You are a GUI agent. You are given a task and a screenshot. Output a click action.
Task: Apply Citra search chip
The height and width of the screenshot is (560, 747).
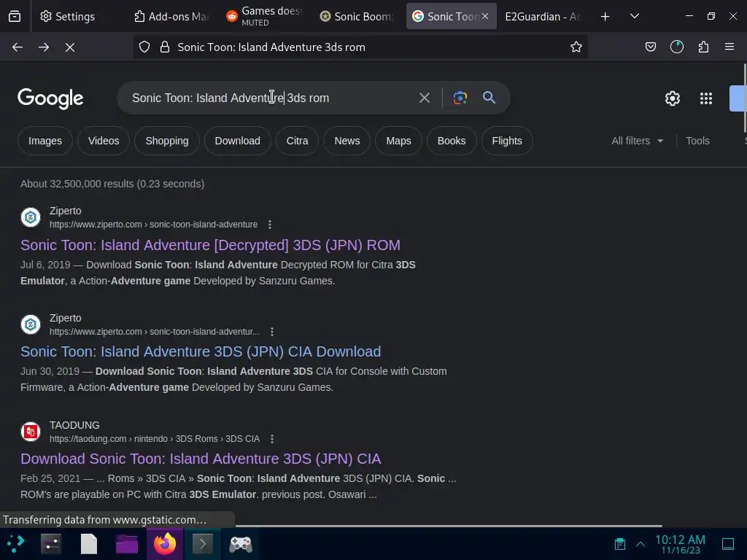[298, 141]
